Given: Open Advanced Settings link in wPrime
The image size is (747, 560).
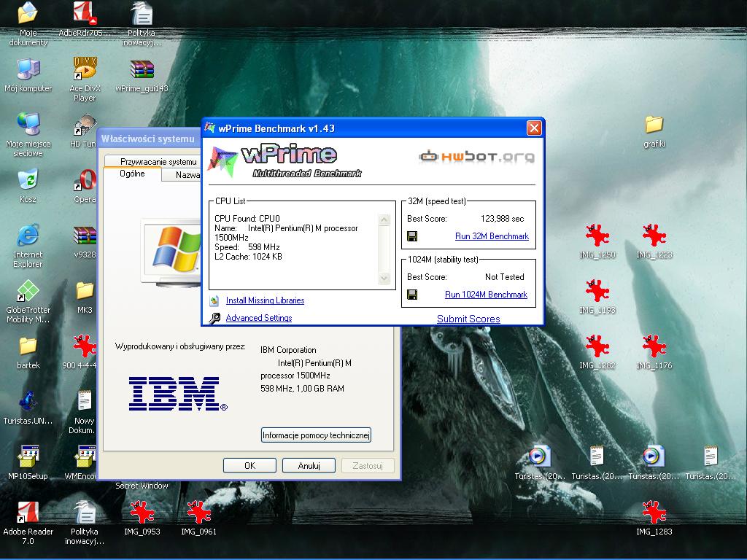Looking at the screenshot, I should pos(259,318).
